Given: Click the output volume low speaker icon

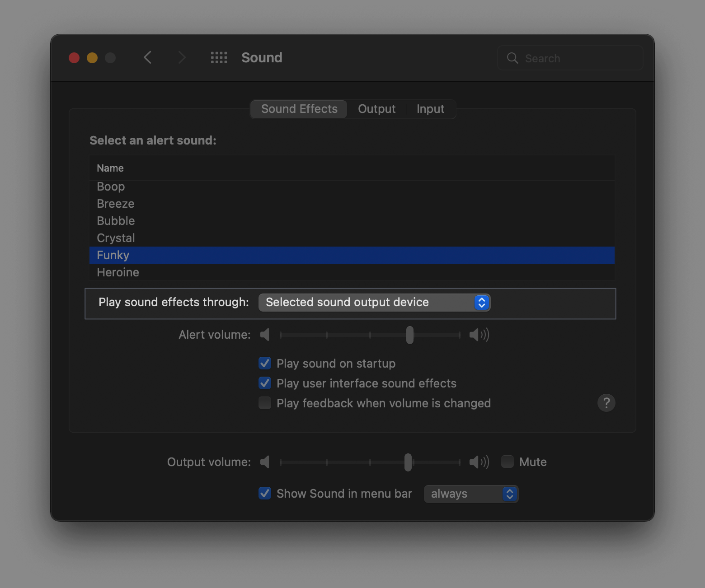Looking at the screenshot, I should [x=265, y=462].
